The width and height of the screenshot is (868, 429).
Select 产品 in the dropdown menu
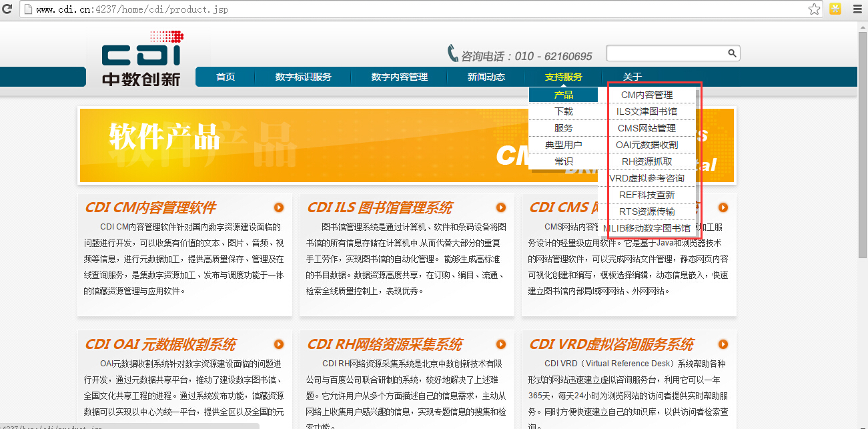click(x=564, y=95)
